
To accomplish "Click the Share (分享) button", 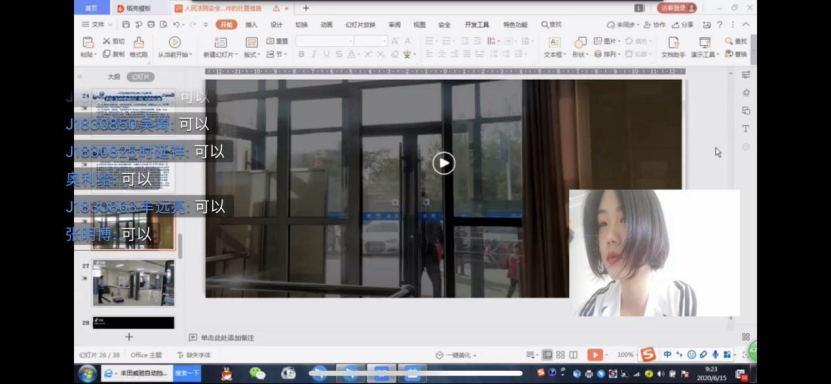I will (x=683, y=24).
